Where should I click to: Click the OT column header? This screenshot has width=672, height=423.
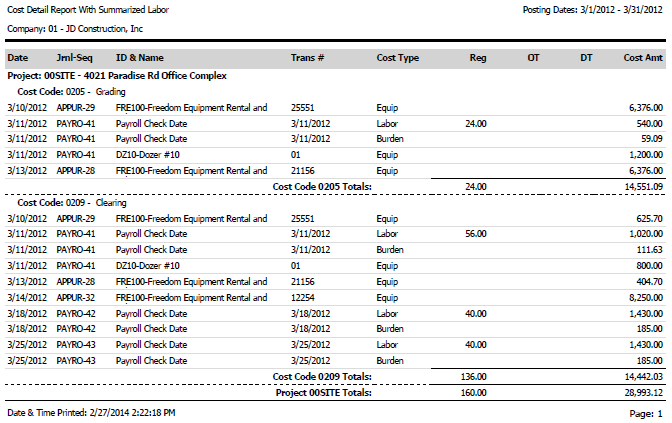(x=533, y=58)
